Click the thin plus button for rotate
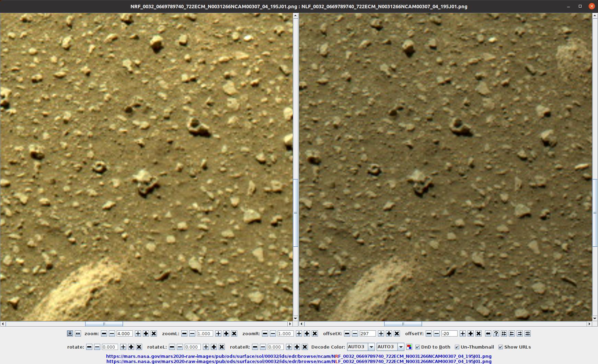 (x=123, y=347)
